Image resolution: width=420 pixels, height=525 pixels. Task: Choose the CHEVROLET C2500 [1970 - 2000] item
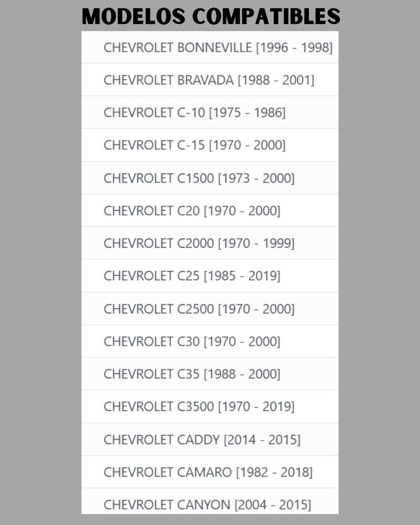coord(210,308)
